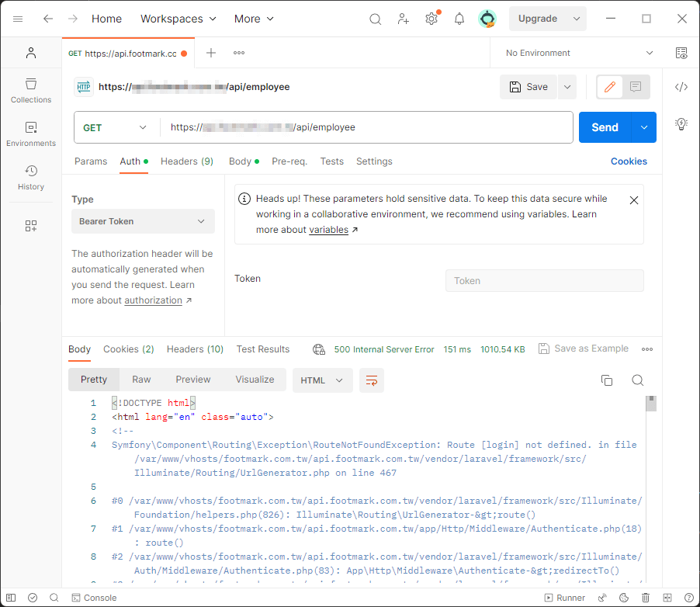The image size is (700, 607).
Task: Copy response body using copy icon
Action: pyautogui.click(x=607, y=380)
